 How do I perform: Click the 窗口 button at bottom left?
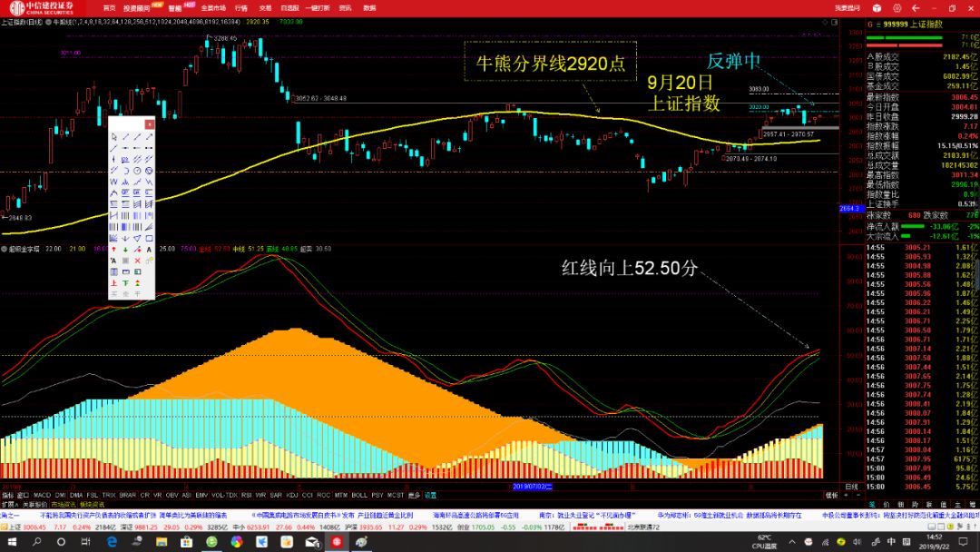(23, 495)
